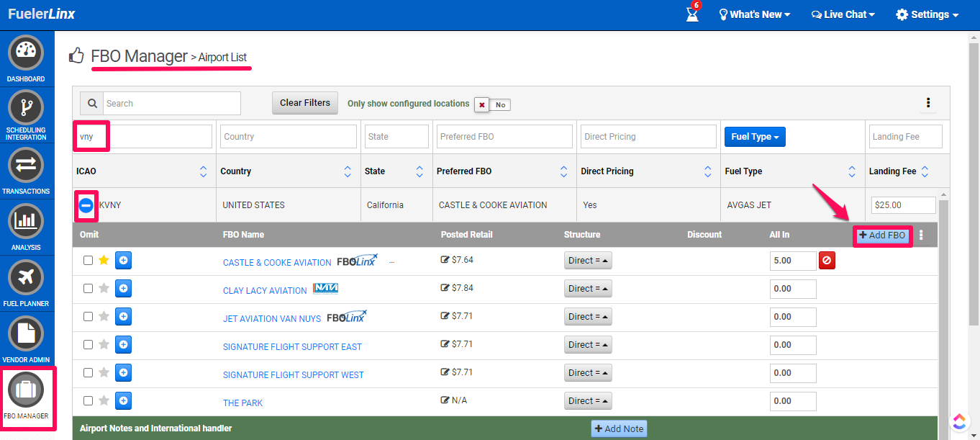Open the What's New menu

754,14
